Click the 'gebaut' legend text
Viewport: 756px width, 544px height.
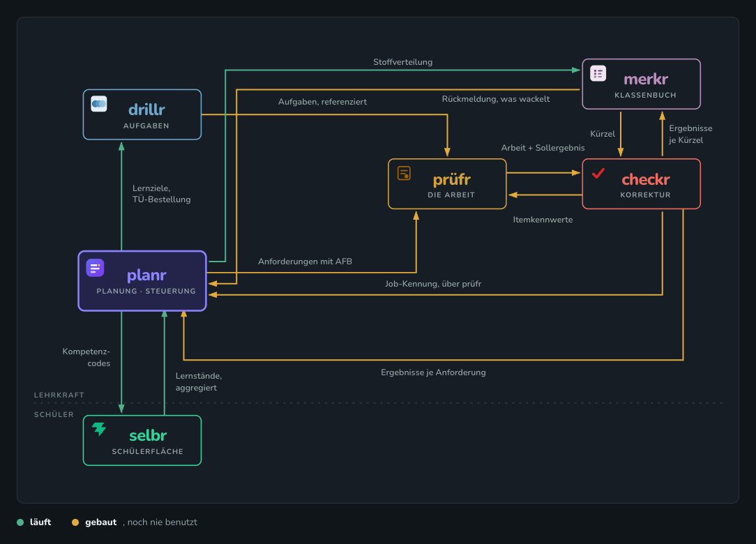(x=100, y=522)
